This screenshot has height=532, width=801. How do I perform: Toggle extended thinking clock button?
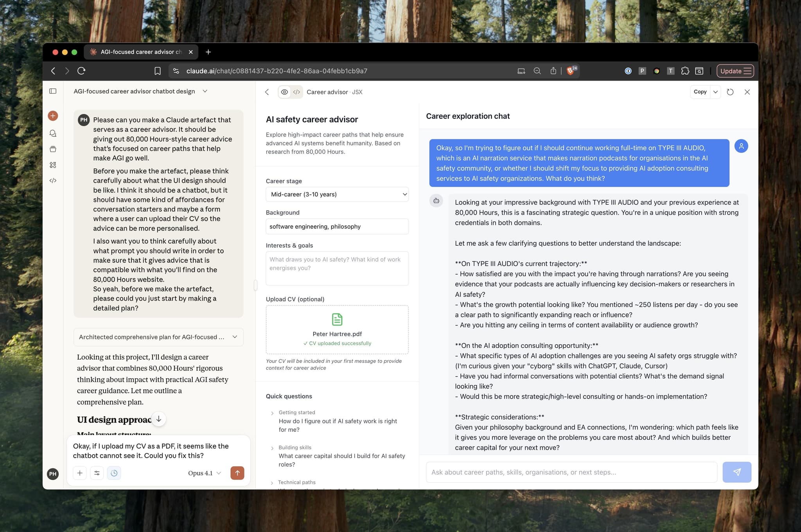coord(114,473)
